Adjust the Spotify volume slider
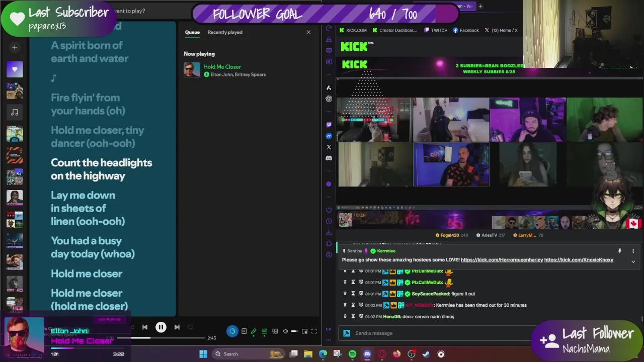 [x=294, y=331]
